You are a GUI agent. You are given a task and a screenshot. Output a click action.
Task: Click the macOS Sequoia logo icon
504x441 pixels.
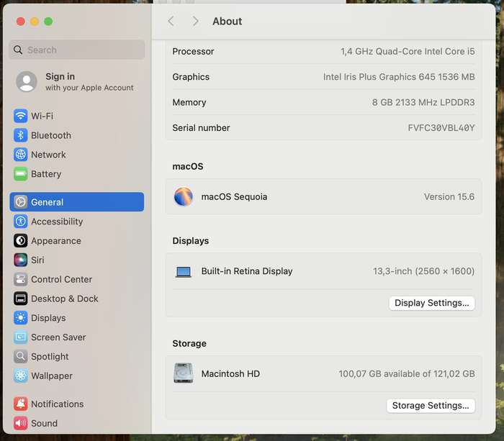pyautogui.click(x=183, y=196)
